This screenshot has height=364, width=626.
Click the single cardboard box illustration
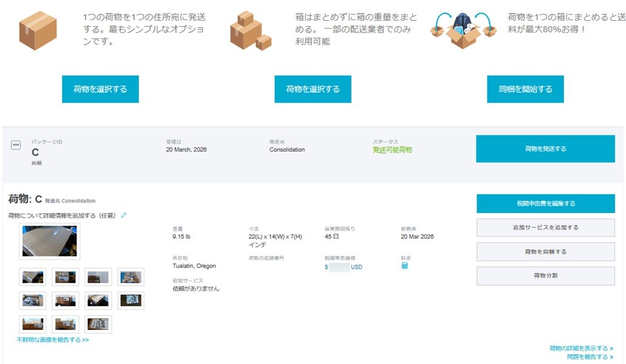point(38,30)
